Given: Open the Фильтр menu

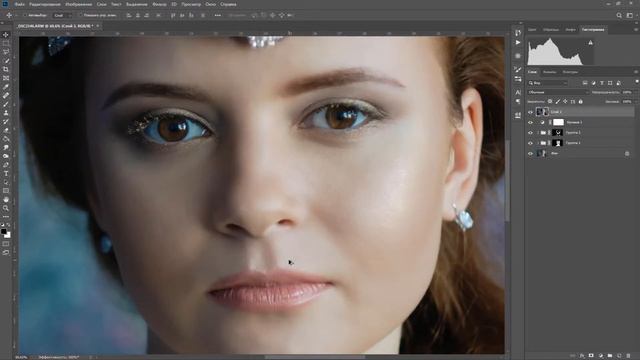Looking at the screenshot, I should coord(159,4).
